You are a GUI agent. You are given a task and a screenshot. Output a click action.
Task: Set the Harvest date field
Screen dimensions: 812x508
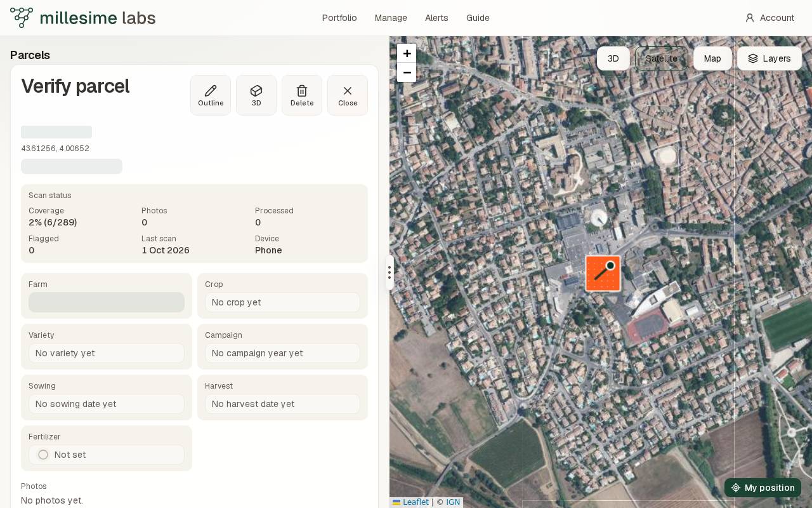tap(282, 404)
